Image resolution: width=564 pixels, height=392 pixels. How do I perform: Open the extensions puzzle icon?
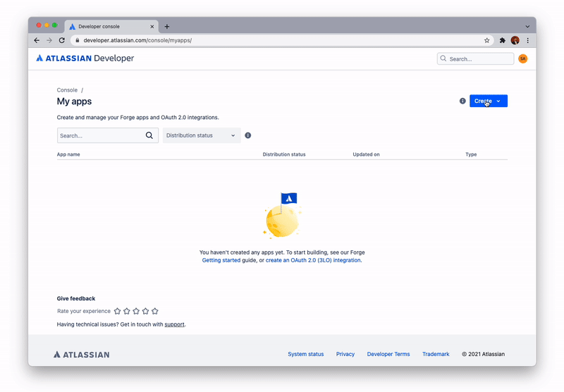click(x=503, y=40)
